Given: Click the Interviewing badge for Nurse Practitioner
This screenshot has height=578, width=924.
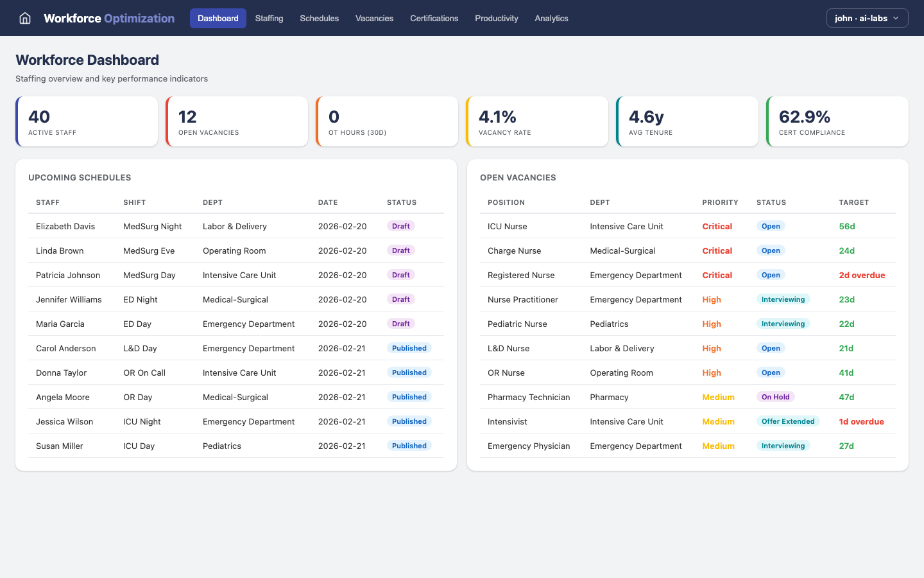Looking at the screenshot, I should coord(783,299).
